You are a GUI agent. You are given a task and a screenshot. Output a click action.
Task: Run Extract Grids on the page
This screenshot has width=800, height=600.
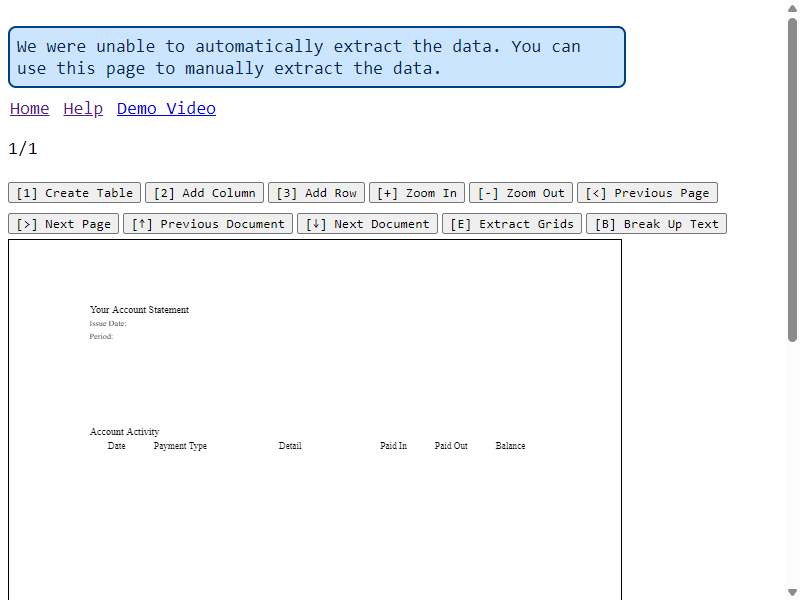point(512,224)
